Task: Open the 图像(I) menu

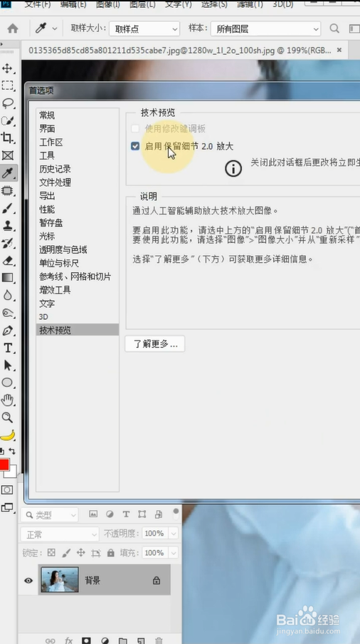Action: [x=108, y=4]
